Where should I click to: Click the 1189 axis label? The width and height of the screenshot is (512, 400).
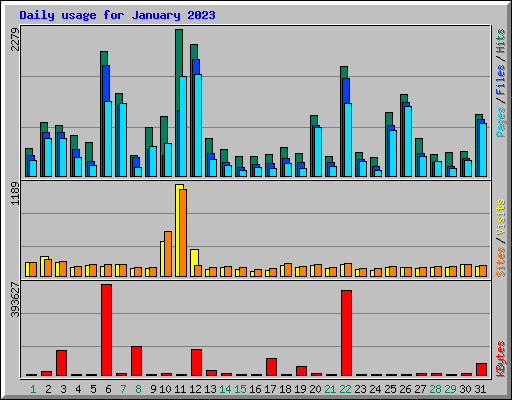pyautogui.click(x=15, y=194)
